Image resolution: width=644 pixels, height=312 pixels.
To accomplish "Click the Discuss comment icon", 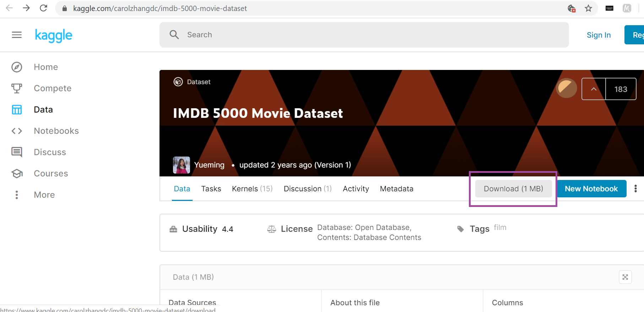I will (x=17, y=152).
